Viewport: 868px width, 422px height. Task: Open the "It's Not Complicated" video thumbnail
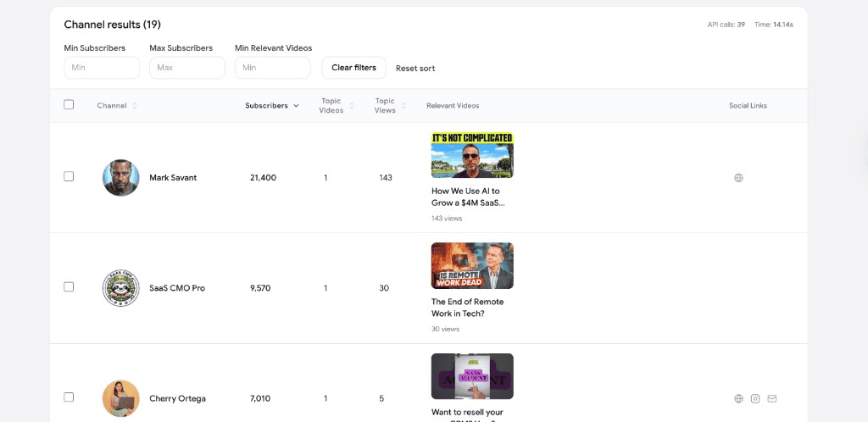472,155
